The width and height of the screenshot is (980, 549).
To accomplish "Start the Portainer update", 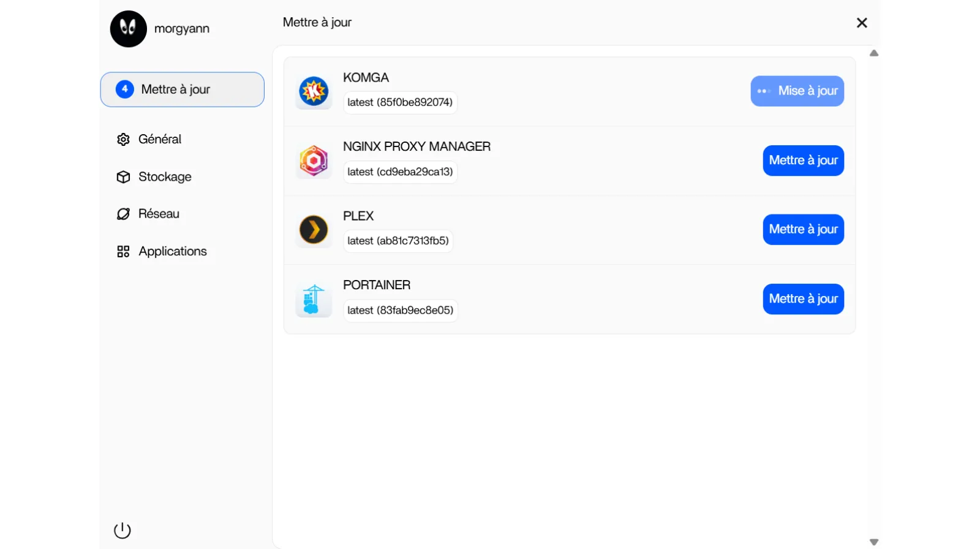I will tap(803, 299).
